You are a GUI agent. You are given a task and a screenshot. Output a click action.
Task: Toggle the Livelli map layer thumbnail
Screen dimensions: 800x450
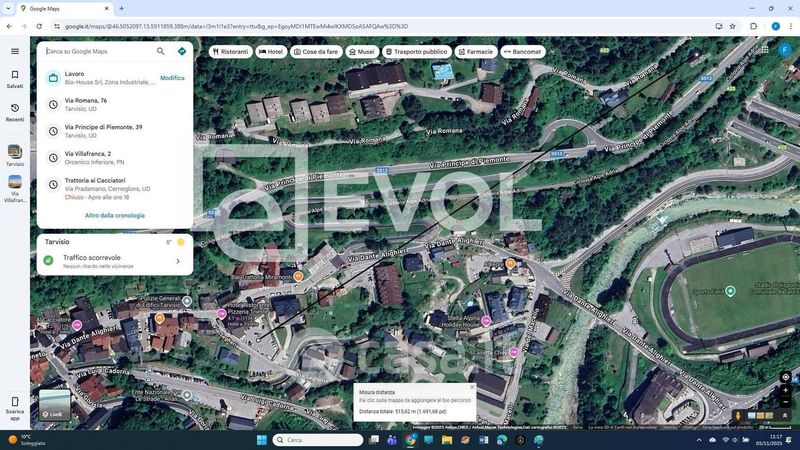click(x=54, y=405)
